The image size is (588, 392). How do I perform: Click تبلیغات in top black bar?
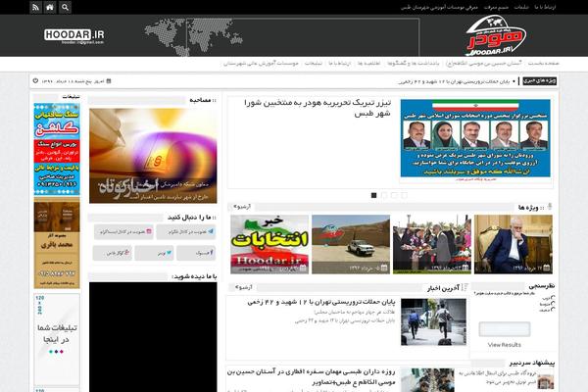point(521,7)
